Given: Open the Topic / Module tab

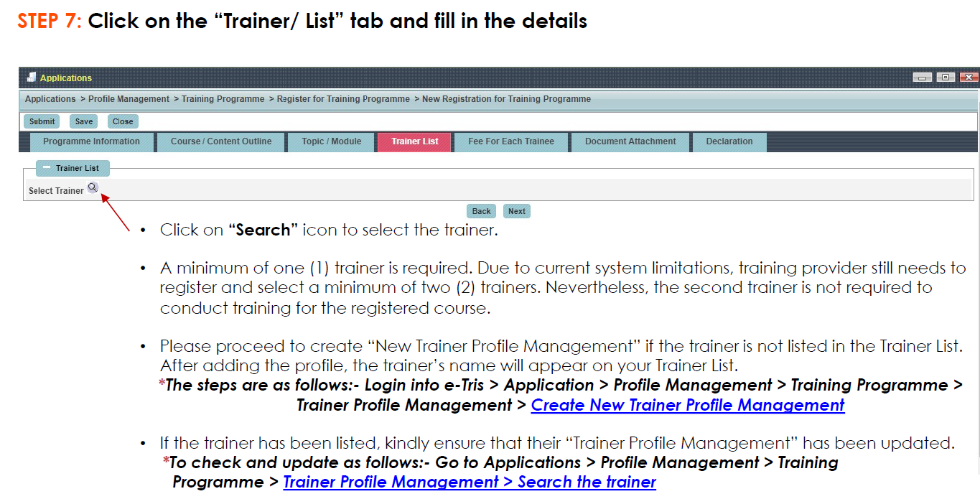Looking at the screenshot, I should 331,141.
